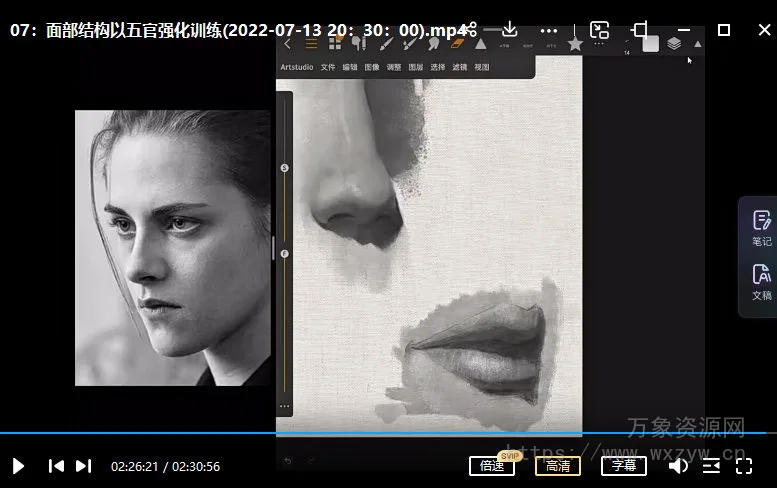Pin the player window on top
The width and height of the screenshot is (777, 488).
click(x=640, y=30)
